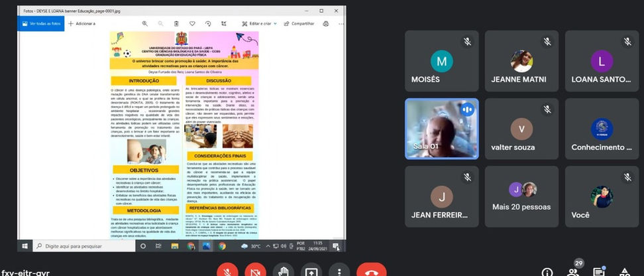Select the Conhecimento participant tile
This screenshot has width=644, height=276.
pyautogui.click(x=602, y=129)
